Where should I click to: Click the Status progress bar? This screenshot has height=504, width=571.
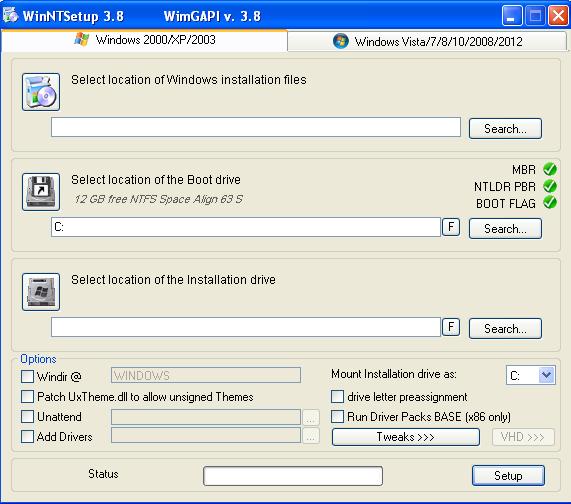click(x=293, y=476)
